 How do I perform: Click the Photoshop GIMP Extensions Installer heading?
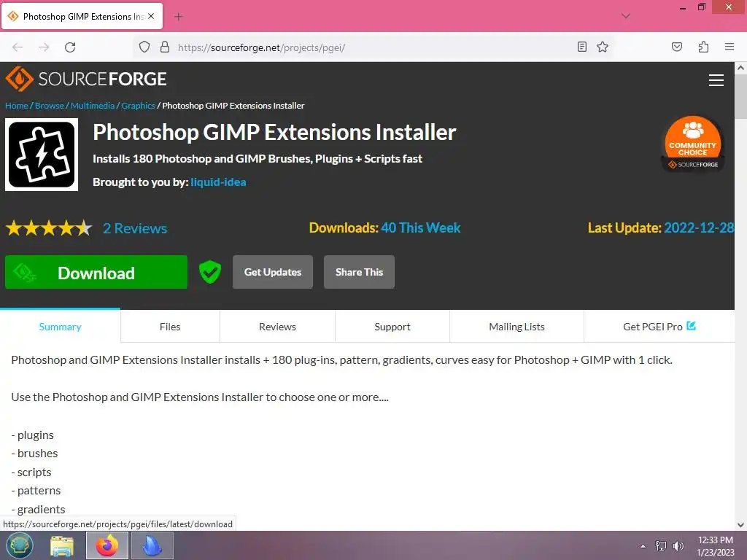pos(274,133)
